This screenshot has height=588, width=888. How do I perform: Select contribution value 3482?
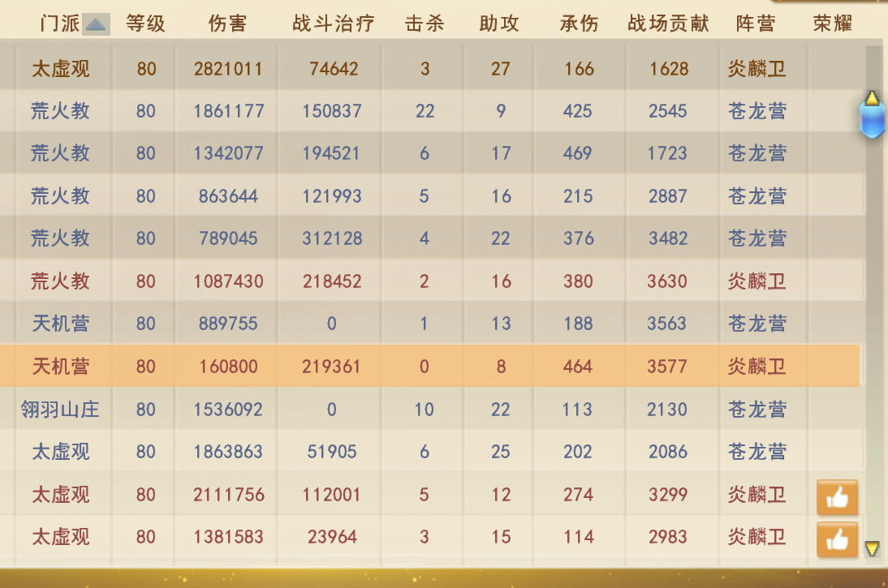tap(668, 238)
